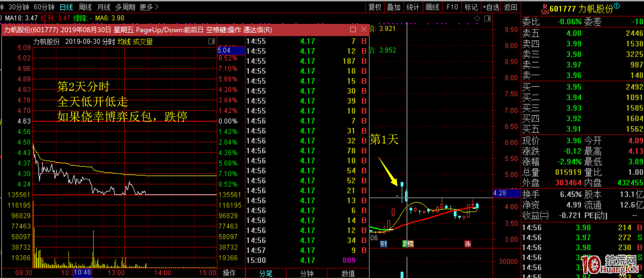Image resolution: width=644 pixels, height=278 pixels.
Task: Open the 操作 menu at popup bottom
Action: coord(229,273)
